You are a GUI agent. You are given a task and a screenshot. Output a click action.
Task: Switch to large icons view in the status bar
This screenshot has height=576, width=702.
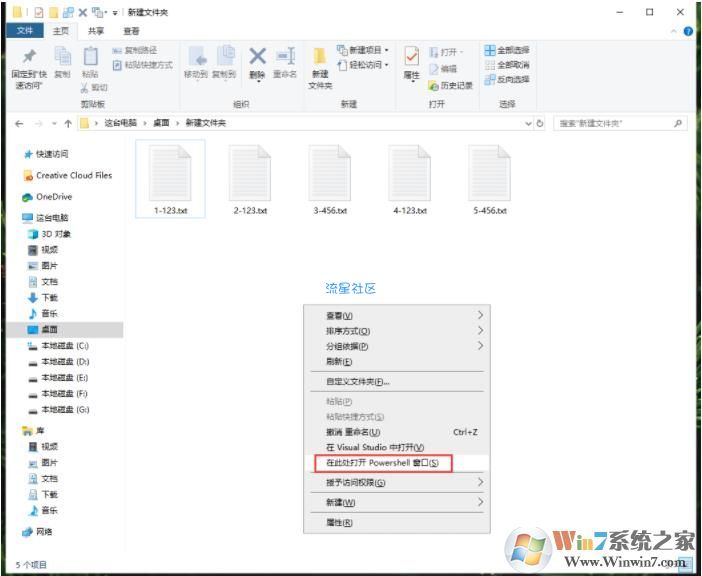(x=685, y=564)
